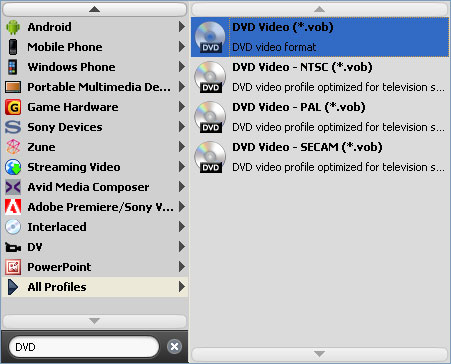Click the PowerPoint icon

(13, 267)
